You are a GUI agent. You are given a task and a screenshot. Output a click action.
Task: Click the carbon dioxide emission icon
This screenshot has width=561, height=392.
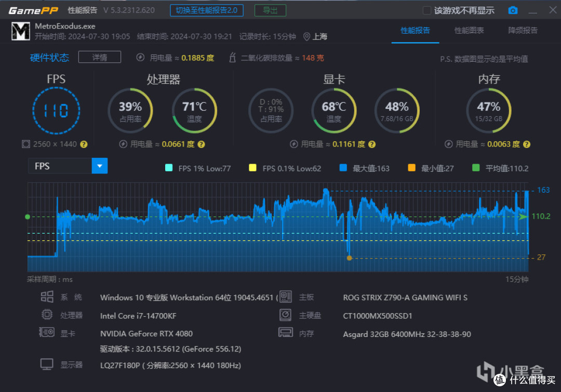point(232,57)
